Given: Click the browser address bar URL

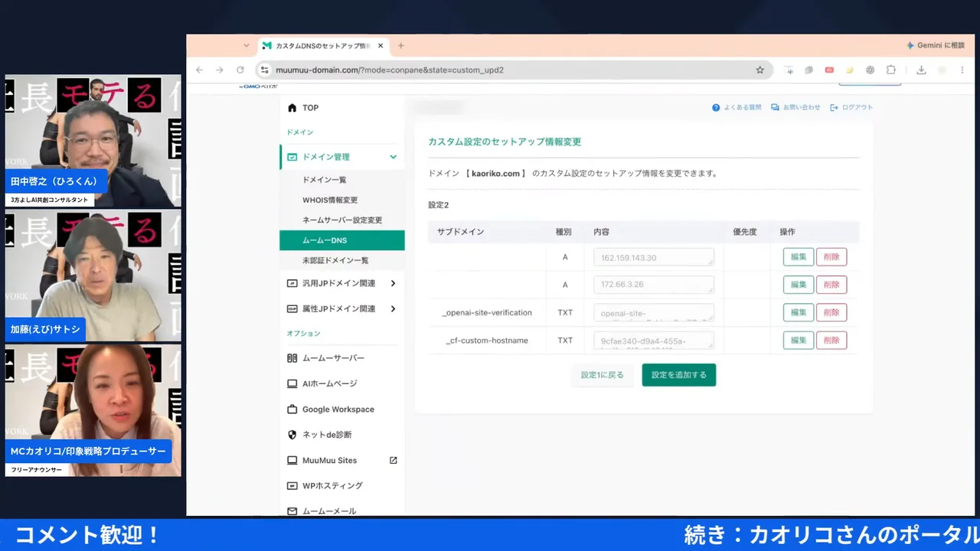Looking at the screenshot, I should click(390, 70).
